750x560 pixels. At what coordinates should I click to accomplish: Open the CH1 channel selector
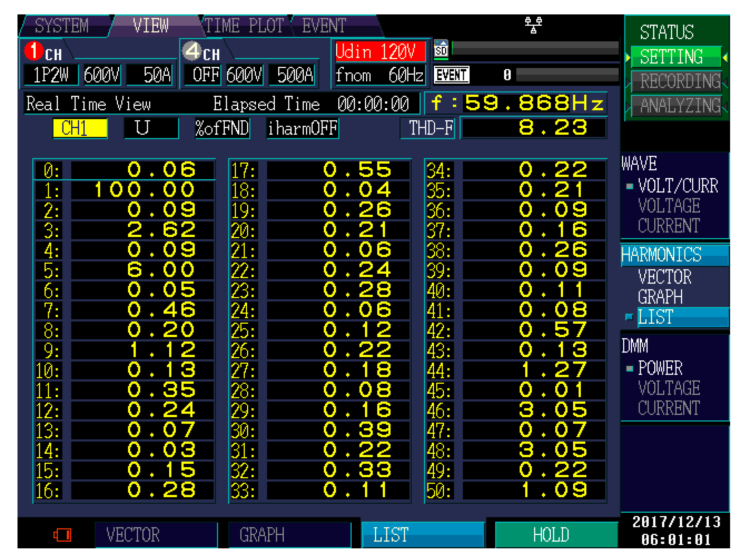(80, 128)
